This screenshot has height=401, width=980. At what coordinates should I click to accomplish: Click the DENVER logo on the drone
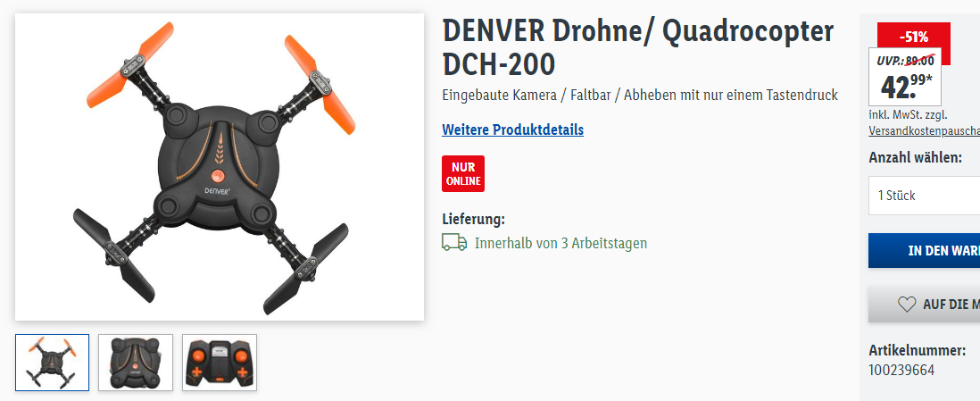click(x=218, y=191)
